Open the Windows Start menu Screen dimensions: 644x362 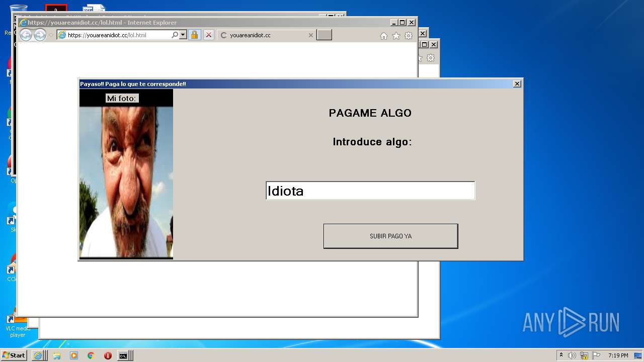click(x=14, y=355)
